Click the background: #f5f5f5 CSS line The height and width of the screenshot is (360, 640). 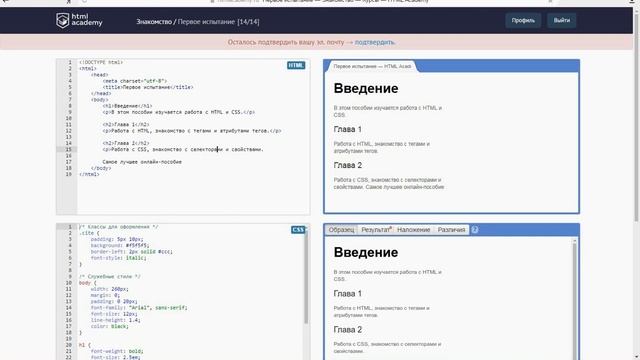[119, 245]
